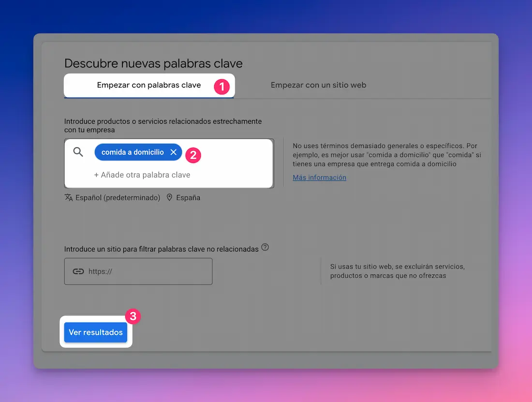Click the translate language icon

[x=69, y=197]
